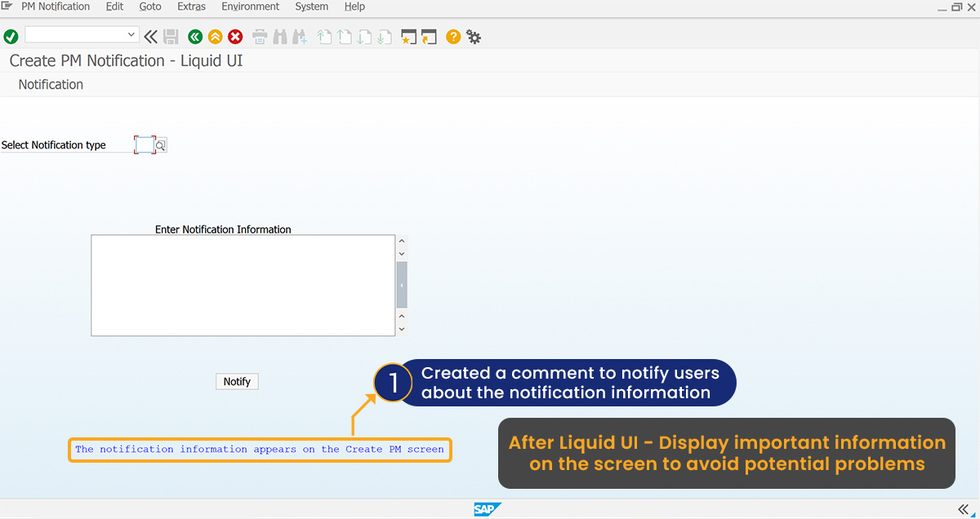Click the Find Next binoculars-plus icon
The width and height of the screenshot is (980, 519).
coord(299,36)
